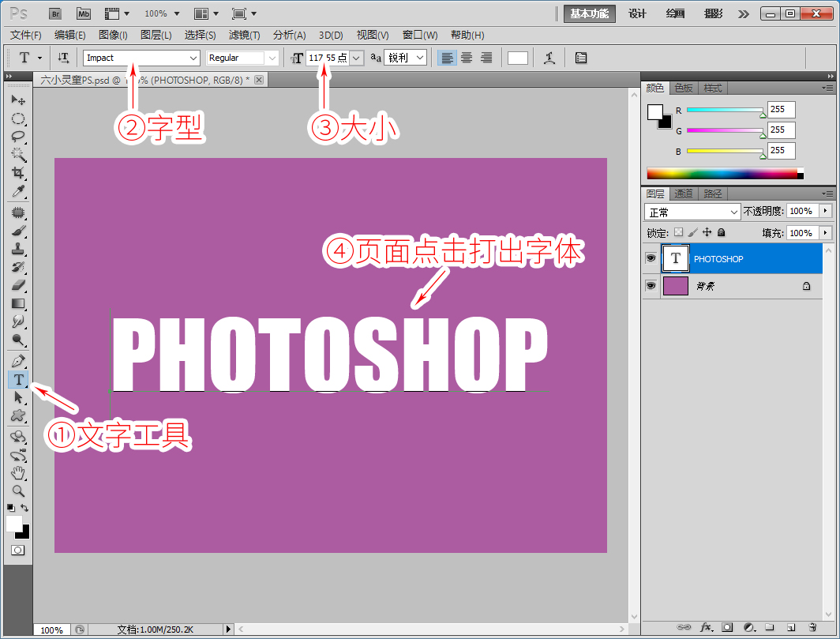Pick a color from the spectrum ramp
The image size is (840, 639).
(725, 173)
